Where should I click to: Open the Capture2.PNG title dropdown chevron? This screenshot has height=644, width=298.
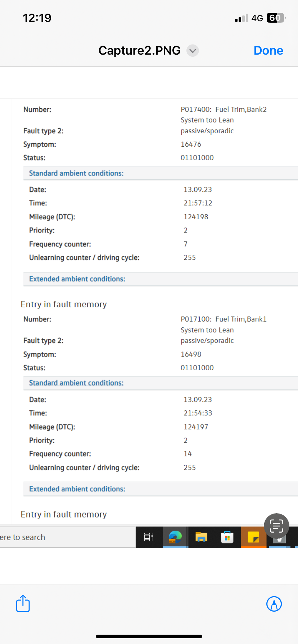click(193, 51)
